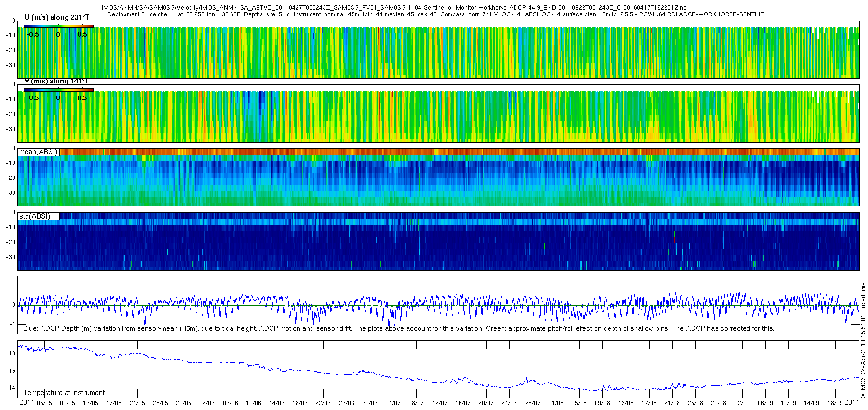The height and width of the screenshot is (410, 868).
Task: Click the 01/08 date tick on time axis
Action: (556, 403)
